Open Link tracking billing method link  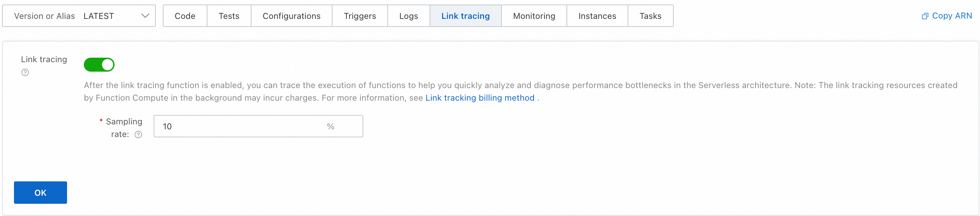click(x=480, y=98)
